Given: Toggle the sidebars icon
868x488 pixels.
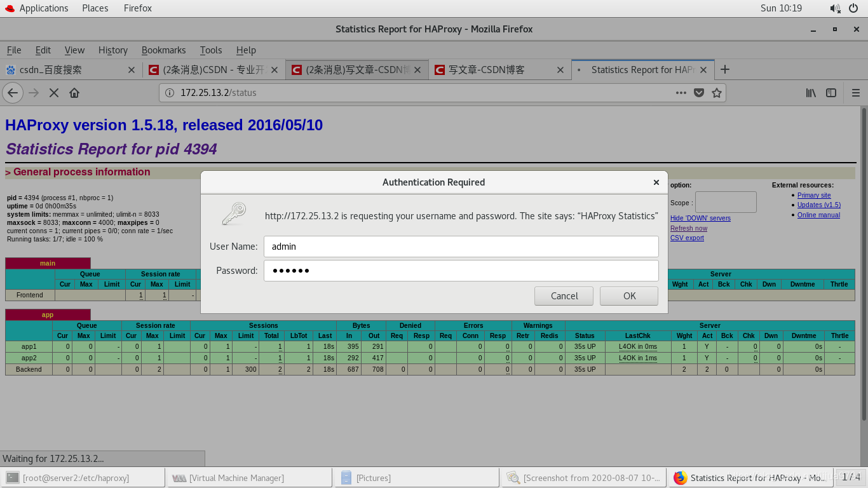Looking at the screenshot, I should (x=831, y=93).
